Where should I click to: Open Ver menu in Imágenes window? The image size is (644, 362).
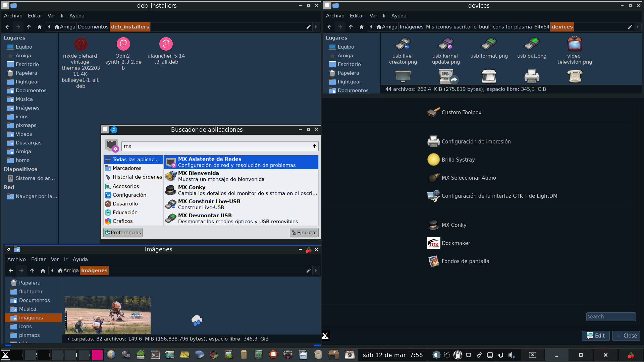(55, 259)
